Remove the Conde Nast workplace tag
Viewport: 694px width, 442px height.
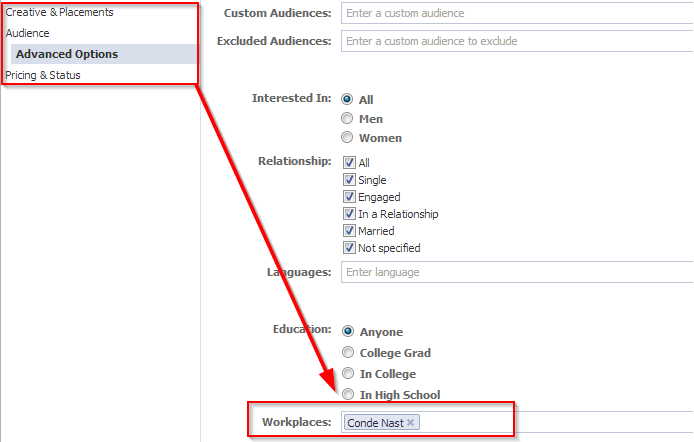pyautogui.click(x=411, y=423)
